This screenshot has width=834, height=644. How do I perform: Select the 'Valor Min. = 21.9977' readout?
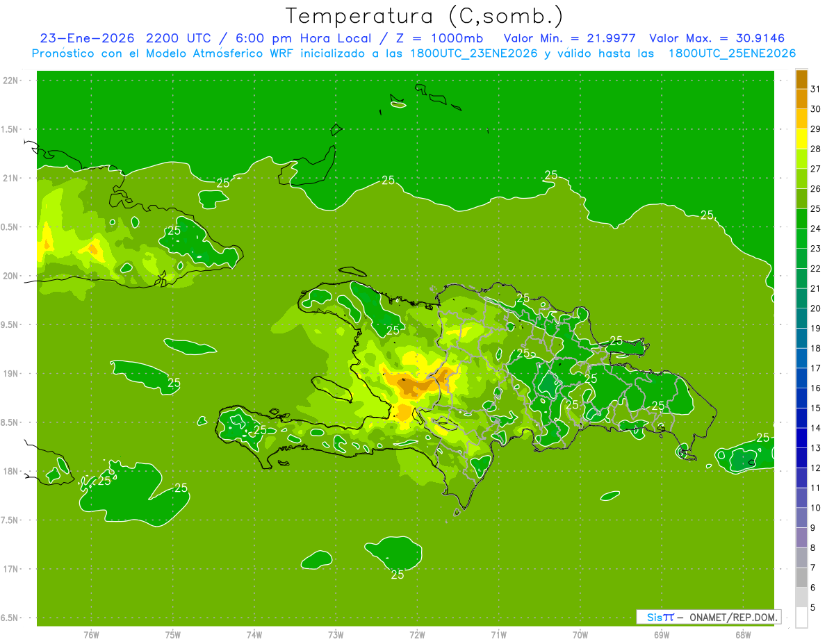tap(569, 38)
